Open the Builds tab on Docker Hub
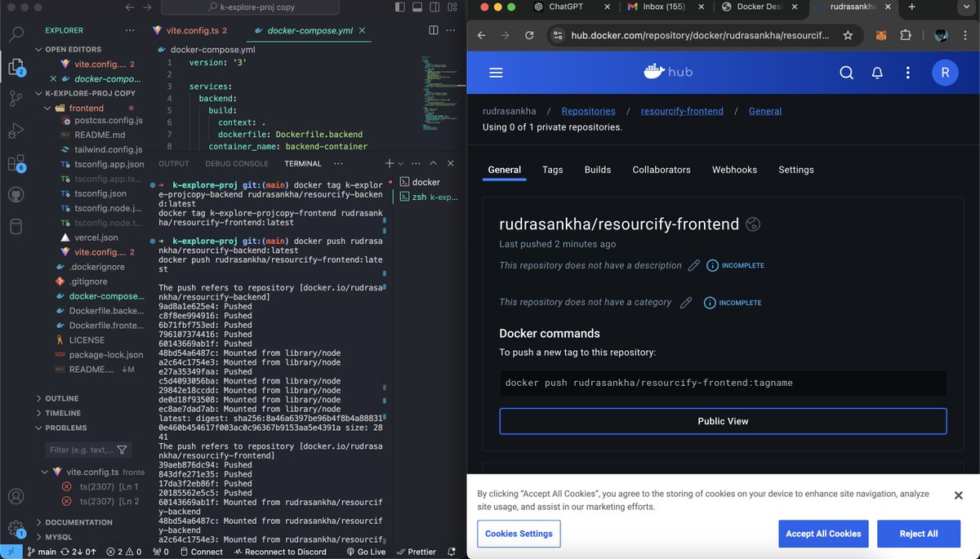980x559 pixels. tap(598, 170)
